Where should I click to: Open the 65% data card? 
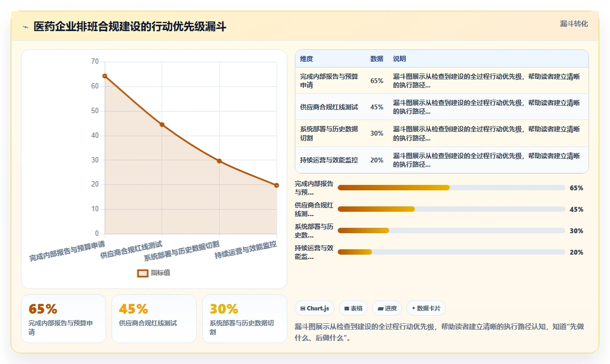(63, 318)
